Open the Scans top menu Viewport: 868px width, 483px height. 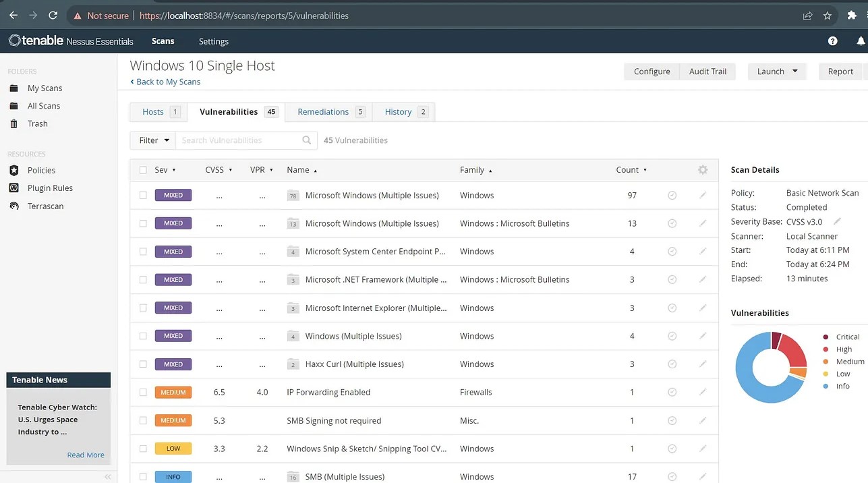[x=163, y=41]
